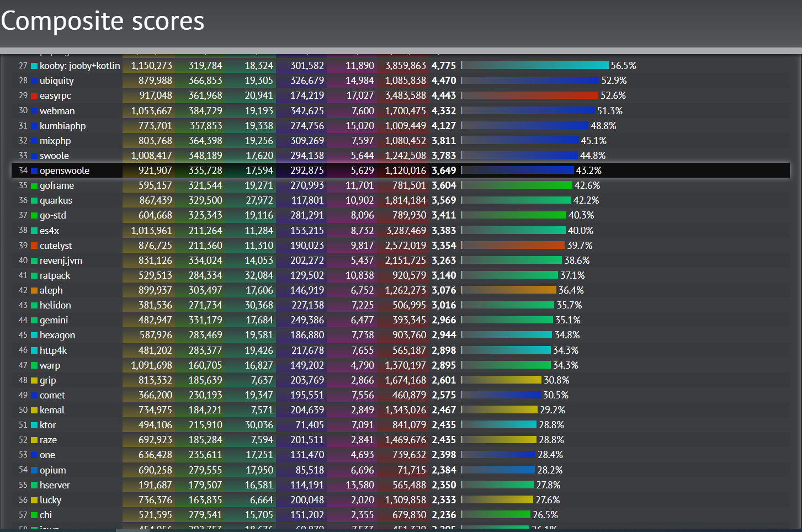802x532 pixels.
Task: Click the composite score 4,470 for ubiquity
Action: point(444,80)
